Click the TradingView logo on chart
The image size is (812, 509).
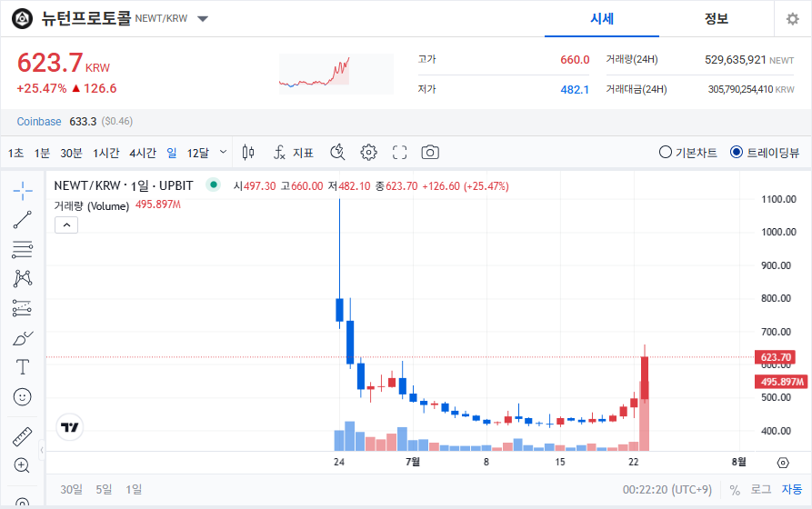point(69,427)
